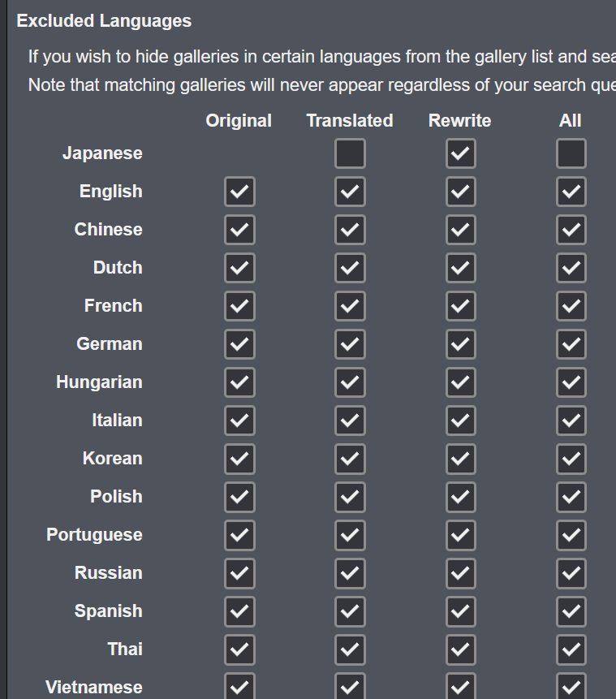The height and width of the screenshot is (699, 616).
Task: Toggle German Original checkbox
Action: pos(239,344)
